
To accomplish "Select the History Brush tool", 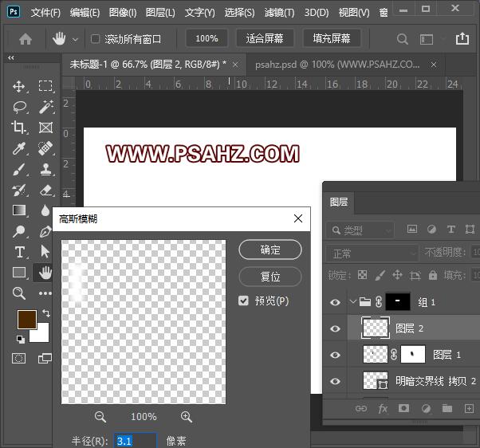I will [x=19, y=190].
